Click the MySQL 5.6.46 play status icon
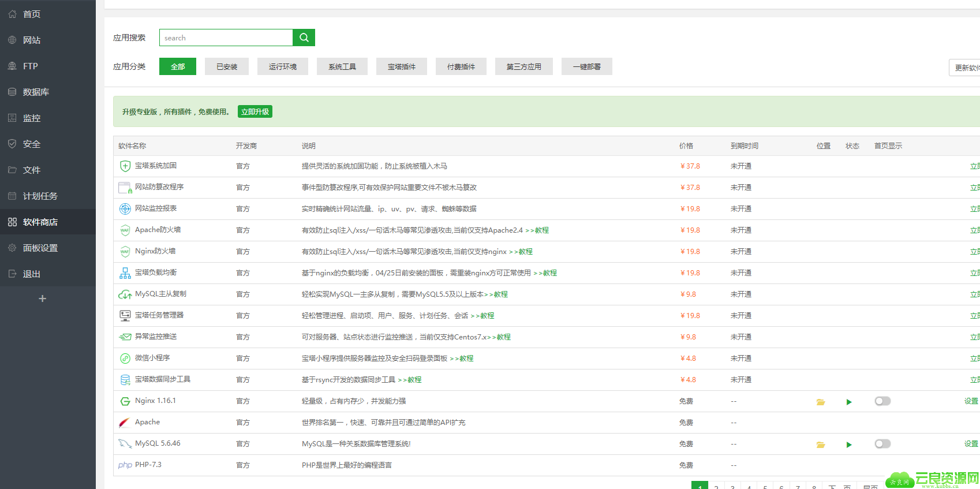This screenshot has height=489, width=980. pyautogui.click(x=849, y=445)
